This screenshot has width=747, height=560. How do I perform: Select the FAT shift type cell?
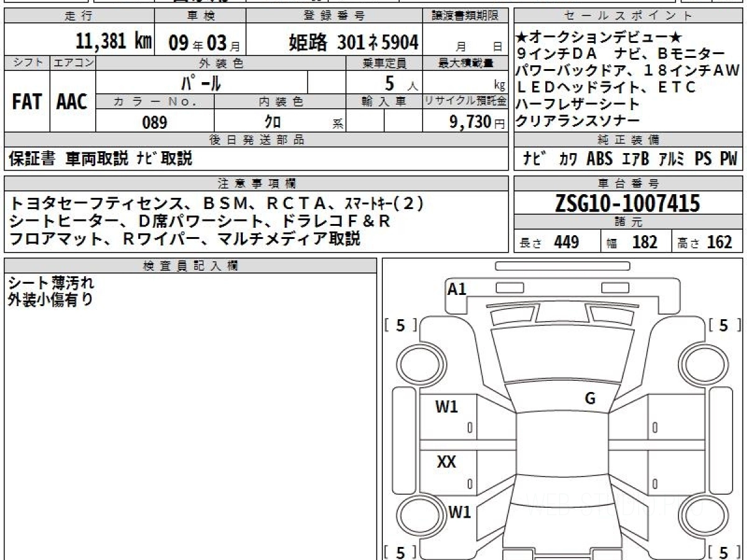click(x=27, y=103)
